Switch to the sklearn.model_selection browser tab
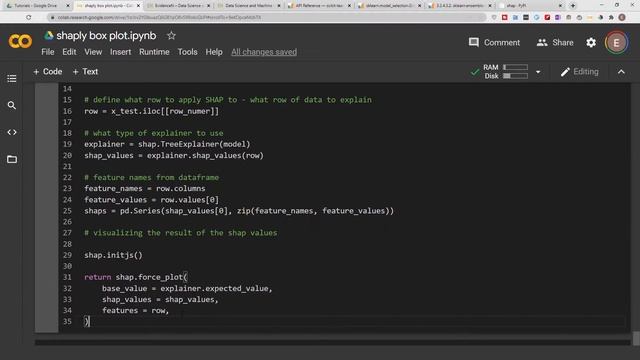The width and height of the screenshot is (640, 360). 389,6
